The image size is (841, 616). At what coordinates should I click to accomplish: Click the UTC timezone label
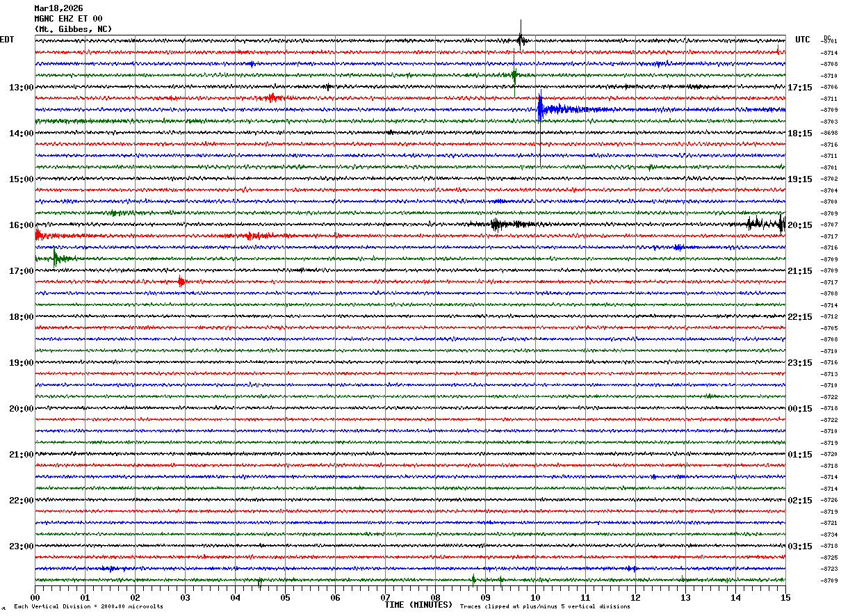[803, 40]
